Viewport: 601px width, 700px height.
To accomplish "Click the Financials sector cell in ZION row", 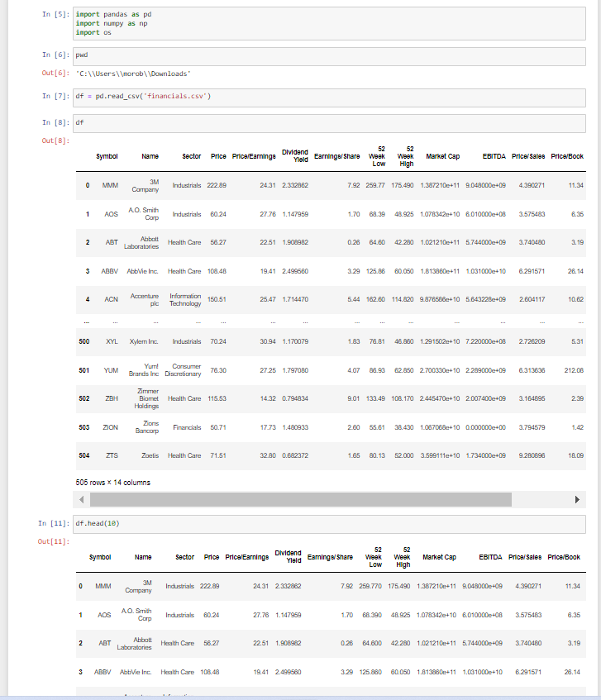I will tap(187, 427).
